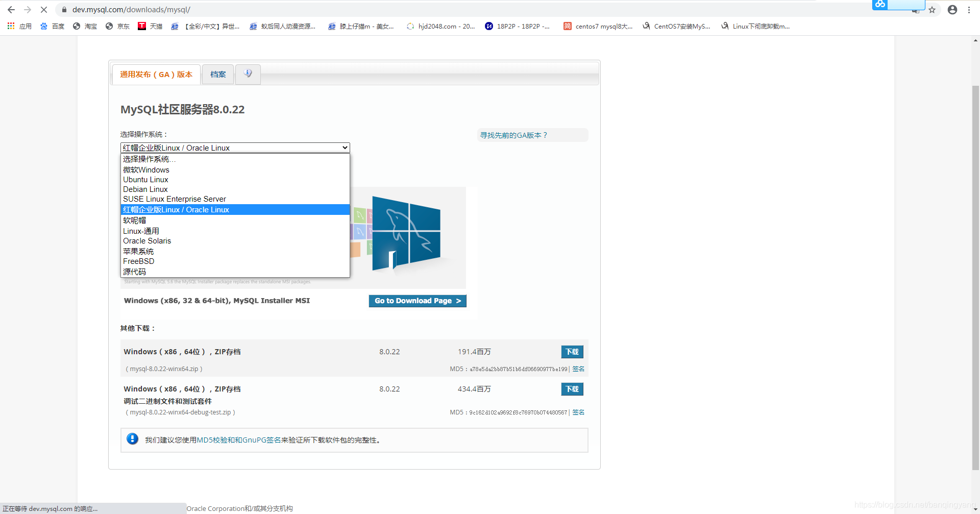Select Debian Linux in the OS list
This screenshot has width=980, height=514.
click(235, 189)
